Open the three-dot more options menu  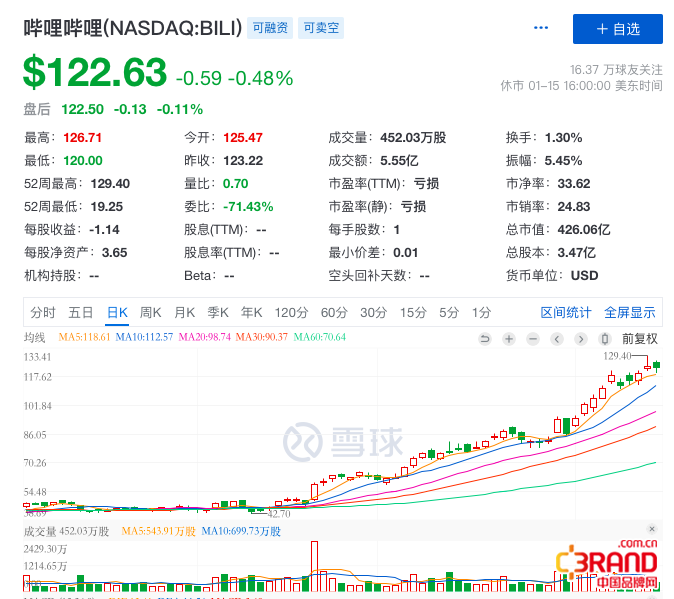pyautogui.click(x=542, y=29)
